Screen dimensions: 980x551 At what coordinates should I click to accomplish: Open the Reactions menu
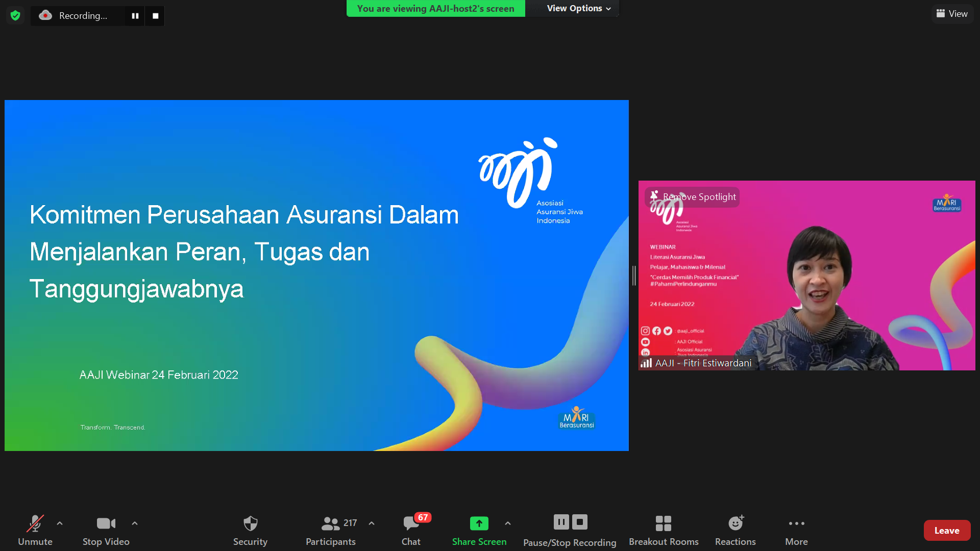pos(736,530)
